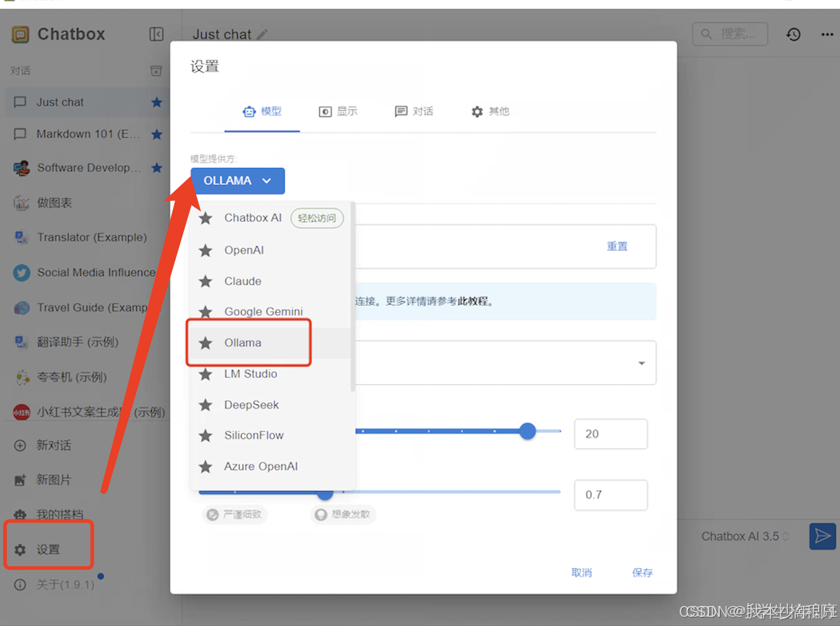Click the provider list scrollbar

(352, 297)
